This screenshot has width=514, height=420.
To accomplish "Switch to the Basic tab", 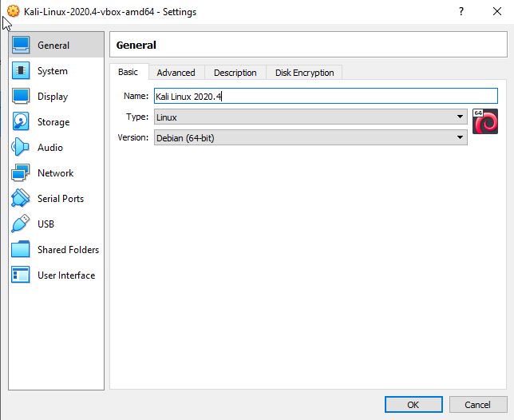I will [128, 72].
